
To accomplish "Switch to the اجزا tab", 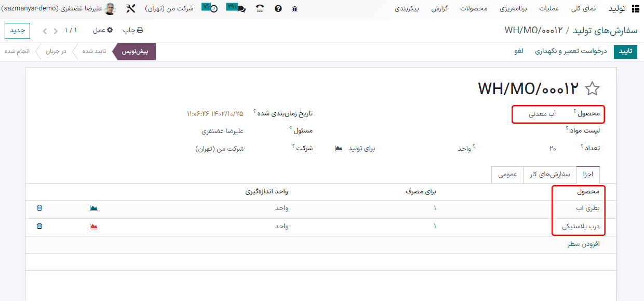I will [x=588, y=175].
